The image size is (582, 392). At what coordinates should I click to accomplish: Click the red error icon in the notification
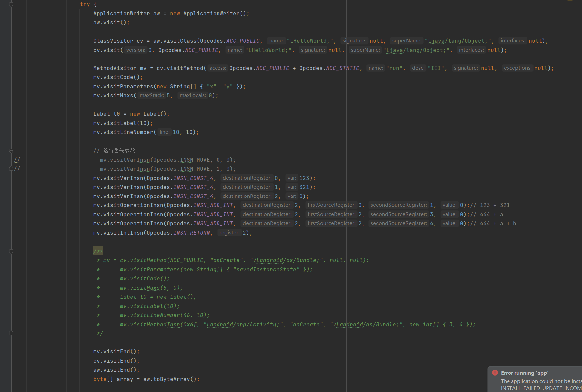tap(495, 373)
